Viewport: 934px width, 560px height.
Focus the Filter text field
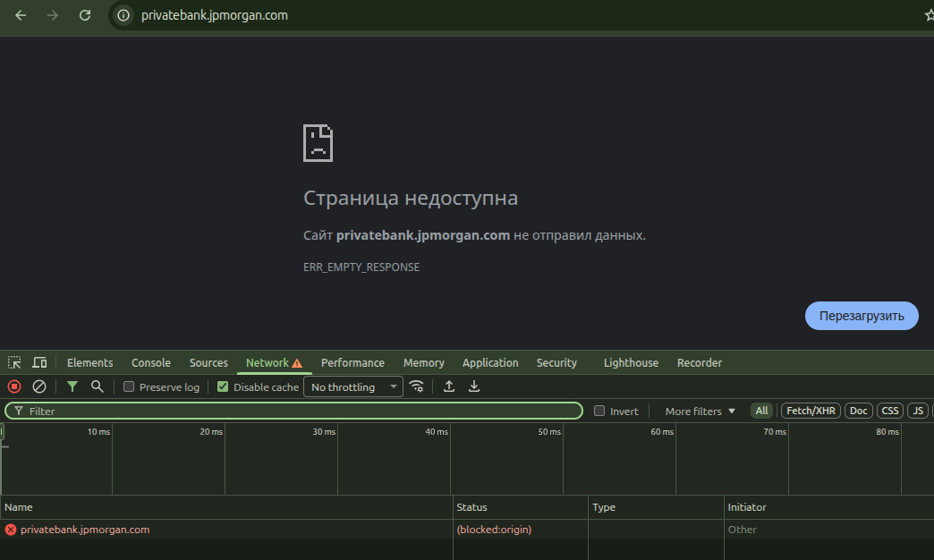(x=293, y=412)
